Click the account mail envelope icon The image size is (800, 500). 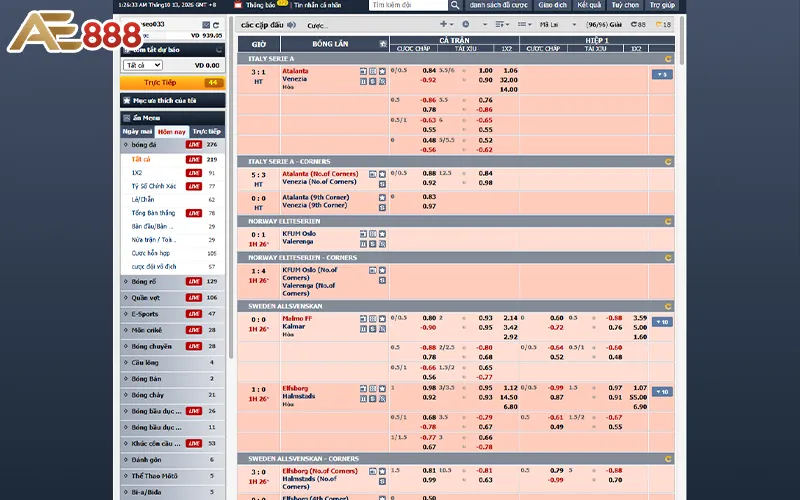coord(206,24)
